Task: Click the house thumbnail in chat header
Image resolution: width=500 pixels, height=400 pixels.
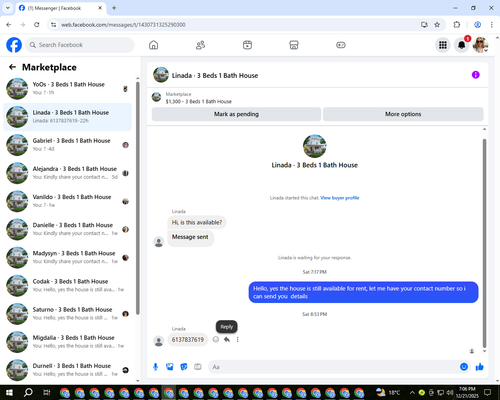Action: point(161,75)
